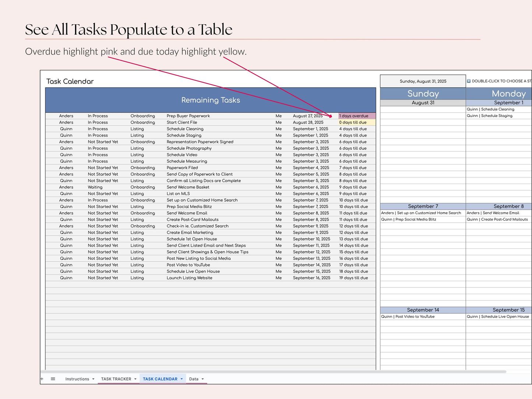
Task: Click the 'Paperwork Filed' cell
Action: point(182,168)
